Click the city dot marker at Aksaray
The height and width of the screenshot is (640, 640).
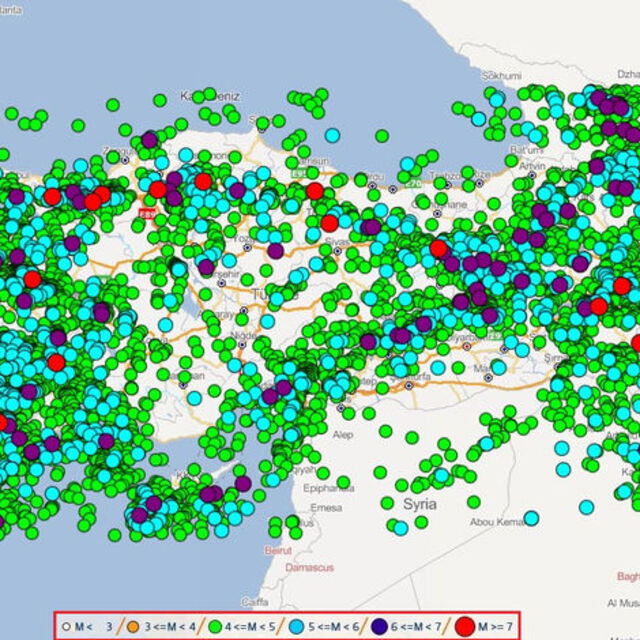point(244,311)
